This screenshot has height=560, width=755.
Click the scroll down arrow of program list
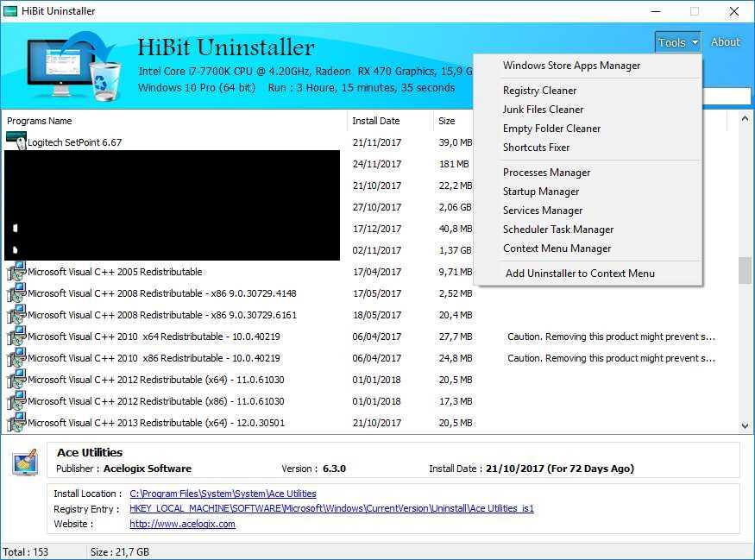tap(745, 425)
